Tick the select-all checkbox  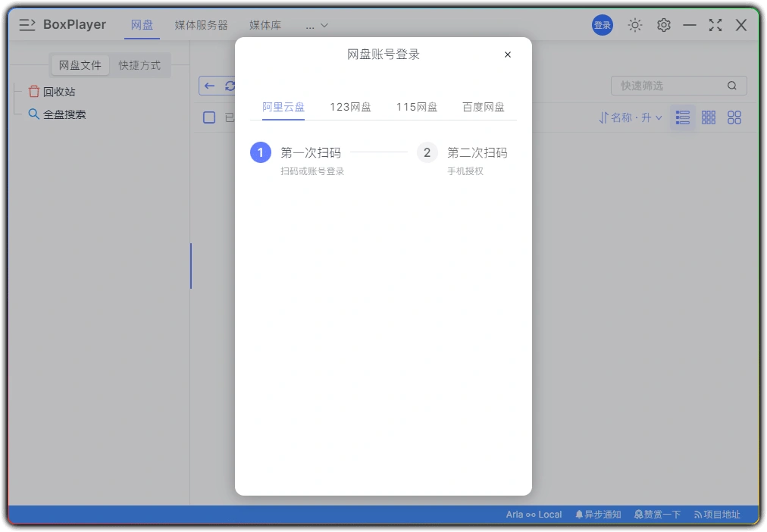209,117
